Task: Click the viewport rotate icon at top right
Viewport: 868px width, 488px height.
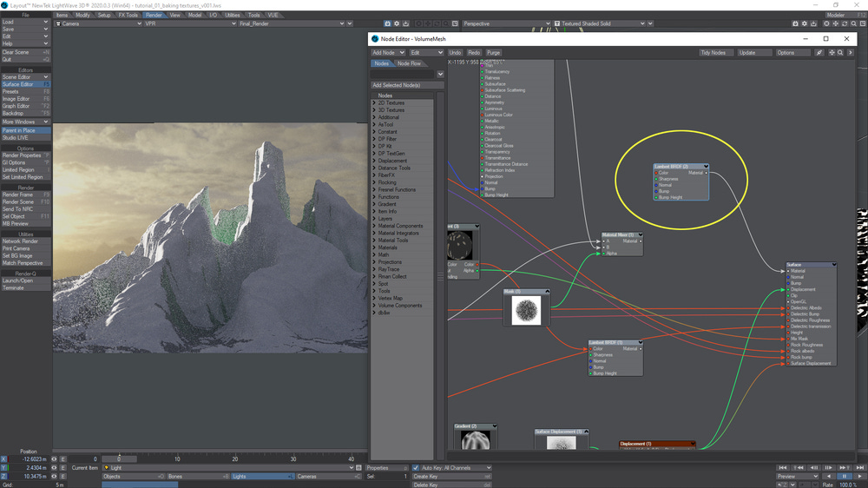Action: 845,23
